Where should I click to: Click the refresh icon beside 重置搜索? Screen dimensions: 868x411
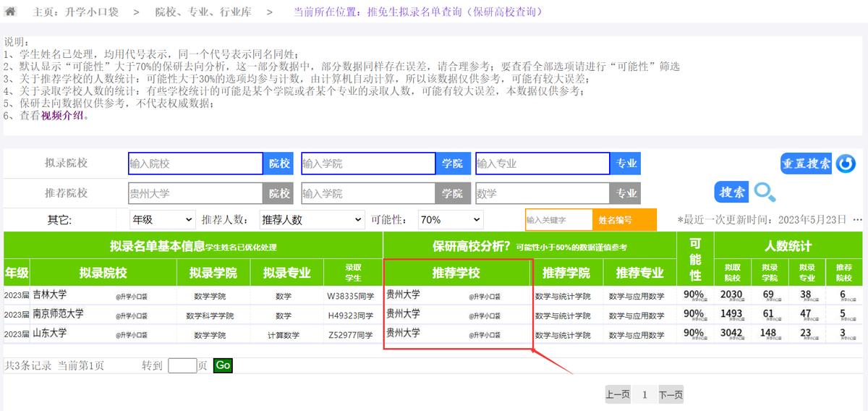[x=846, y=164]
